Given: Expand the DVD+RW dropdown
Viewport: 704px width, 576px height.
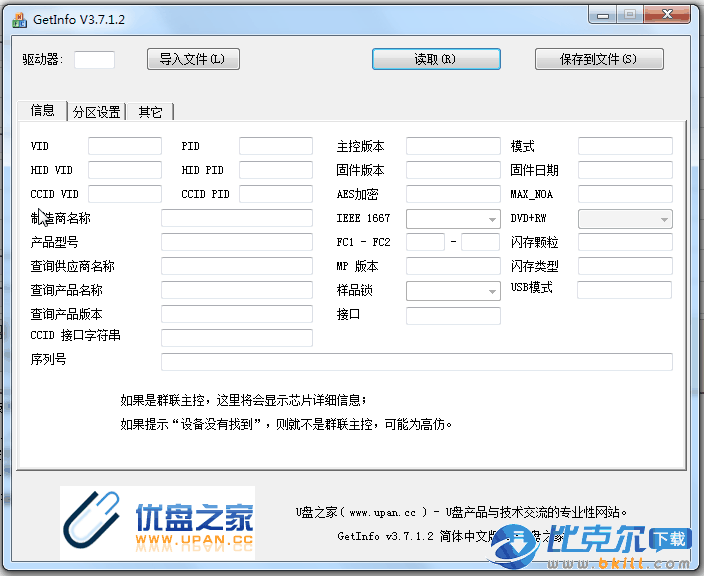Looking at the screenshot, I should (664, 220).
